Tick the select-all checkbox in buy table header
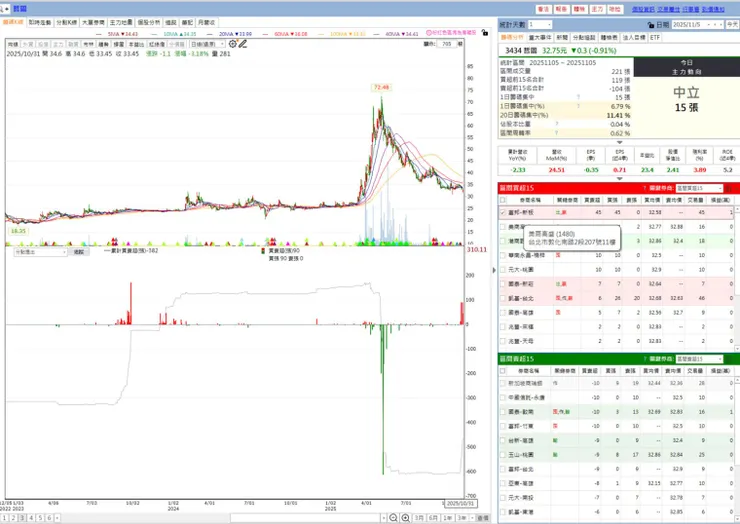 (x=503, y=200)
